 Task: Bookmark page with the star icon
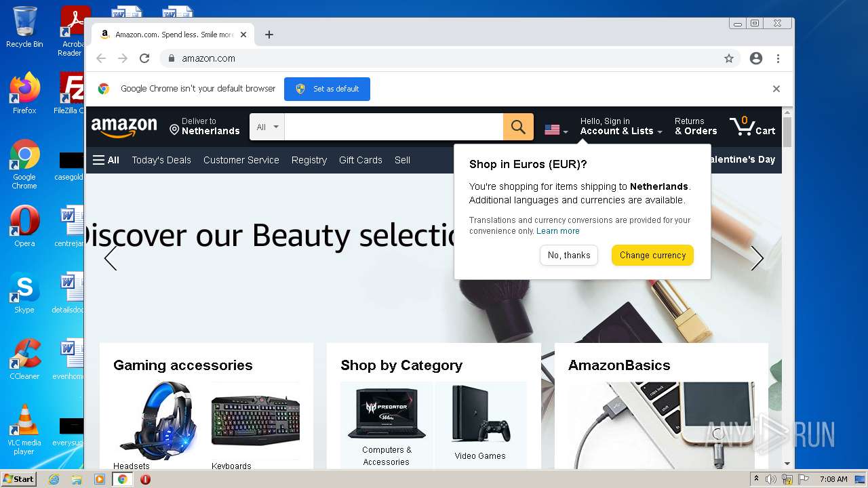click(729, 58)
